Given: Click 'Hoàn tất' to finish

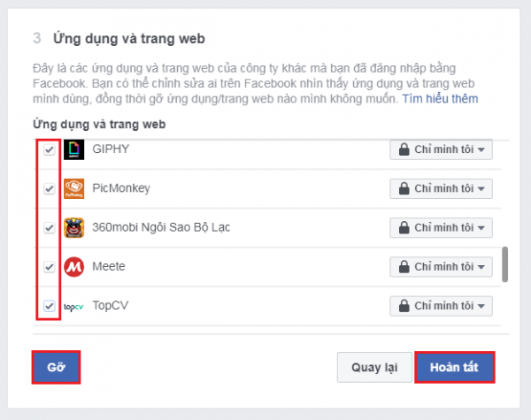Looking at the screenshot, I should (455, 367).
